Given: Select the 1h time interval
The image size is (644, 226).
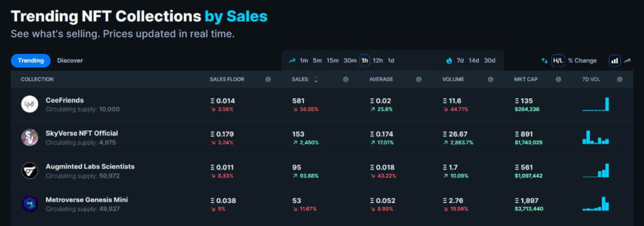Looking at the screenshot, I should [364, 61].
